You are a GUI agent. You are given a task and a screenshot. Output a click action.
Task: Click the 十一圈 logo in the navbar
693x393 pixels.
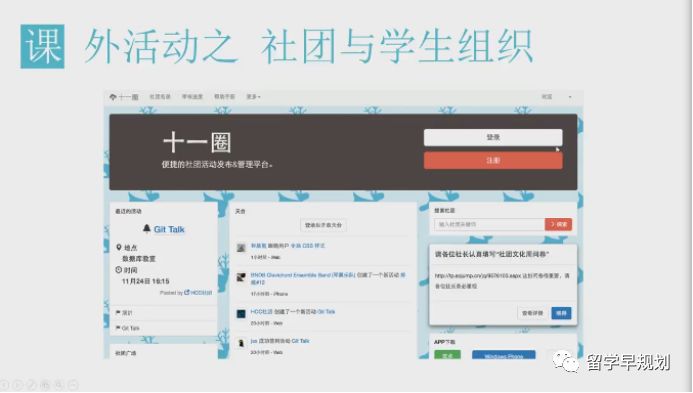tap(124, 97)
